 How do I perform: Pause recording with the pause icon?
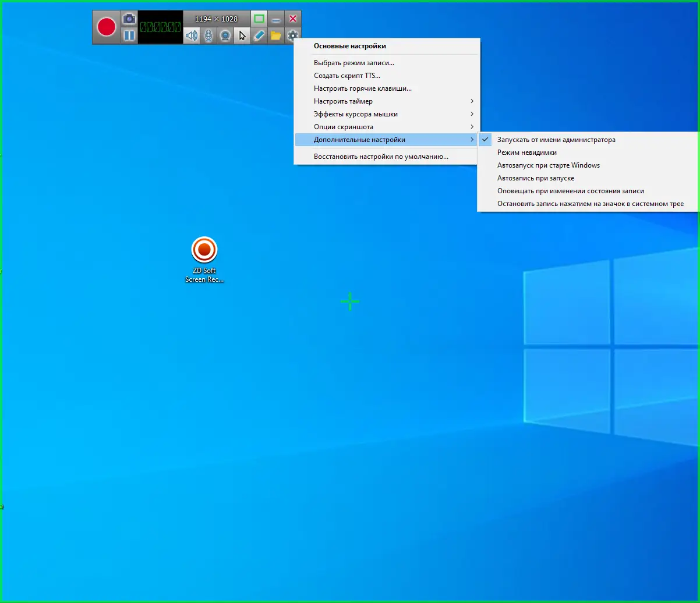tap(129, 36)
